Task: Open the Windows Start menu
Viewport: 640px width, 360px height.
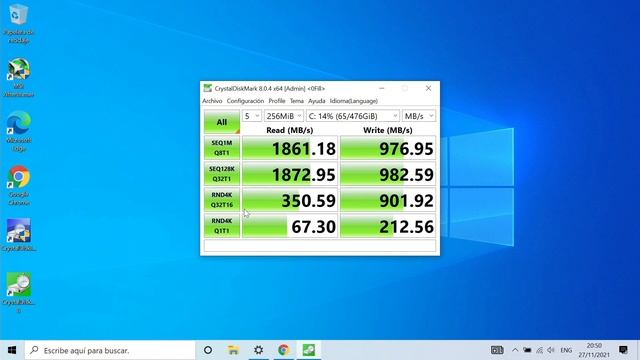Action: click(x=12, y=350)
